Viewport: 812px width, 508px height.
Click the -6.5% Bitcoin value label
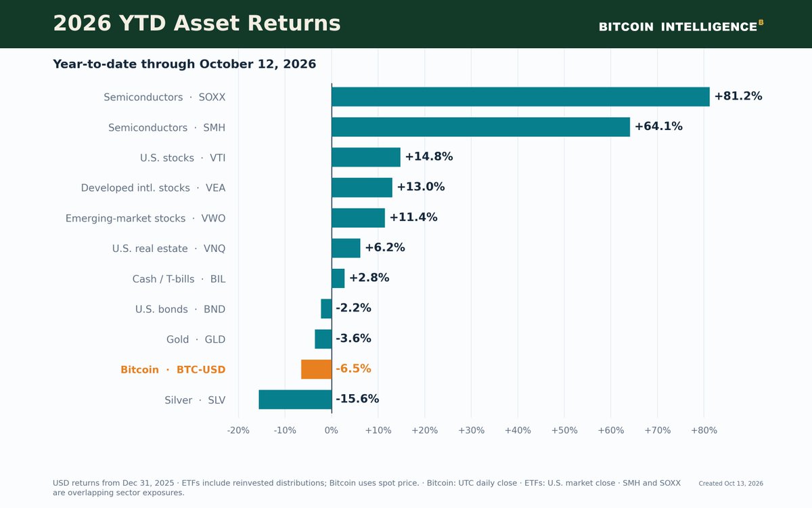(x=353, y=369)
